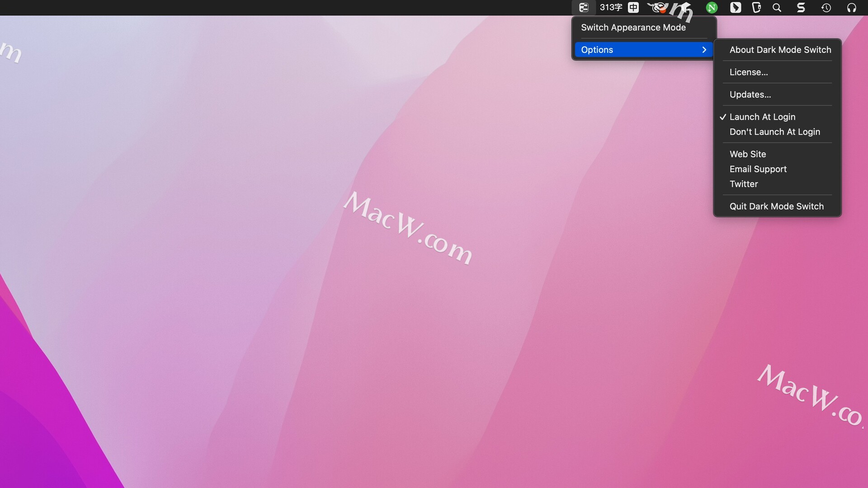
Task: Click the wallet card menu bar icon
Action: pyautogui.click(x=756, y=7)
